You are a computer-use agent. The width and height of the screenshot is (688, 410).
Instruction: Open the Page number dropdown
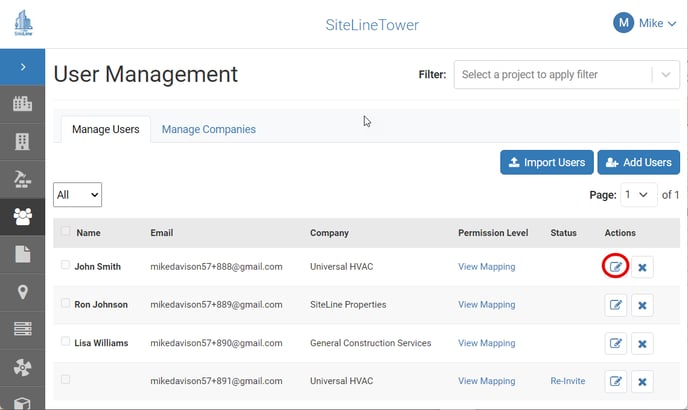pos(638,195)
